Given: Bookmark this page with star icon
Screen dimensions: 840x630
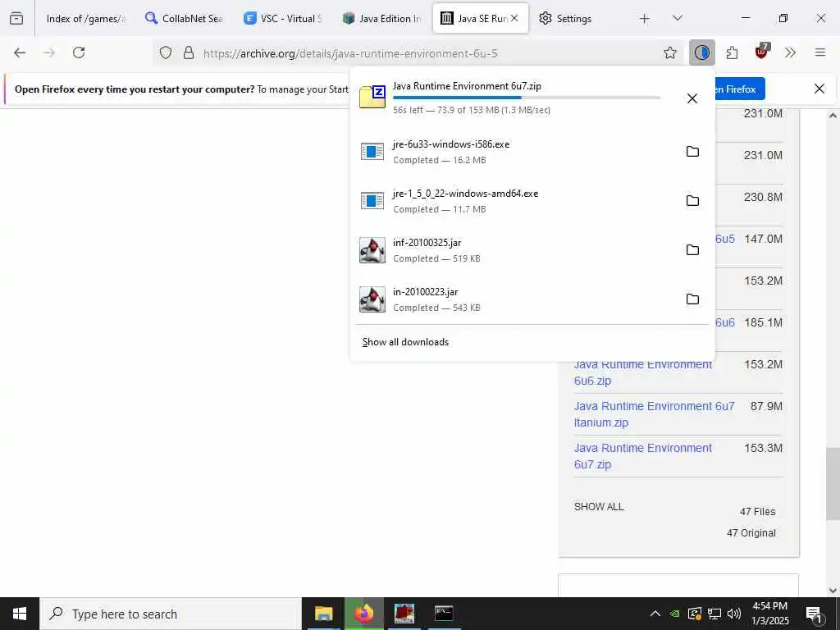Looking at the screenshot, I should click(669, 52).
